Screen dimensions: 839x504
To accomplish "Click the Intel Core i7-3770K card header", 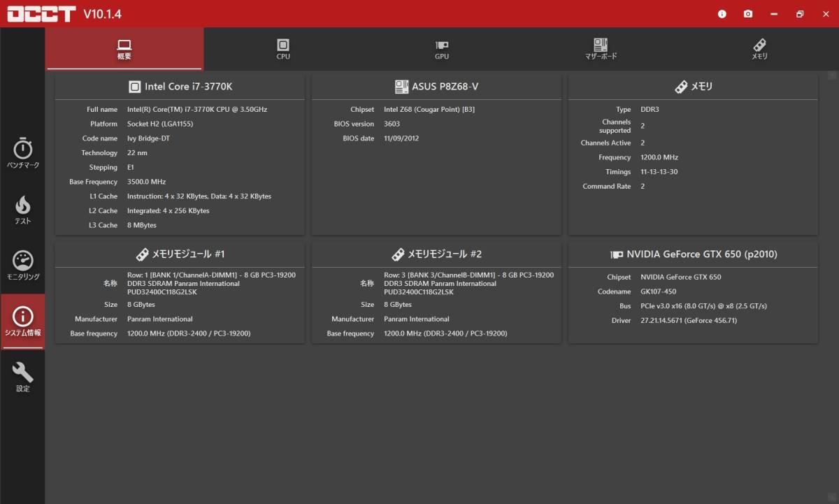I will coord(180,87).
